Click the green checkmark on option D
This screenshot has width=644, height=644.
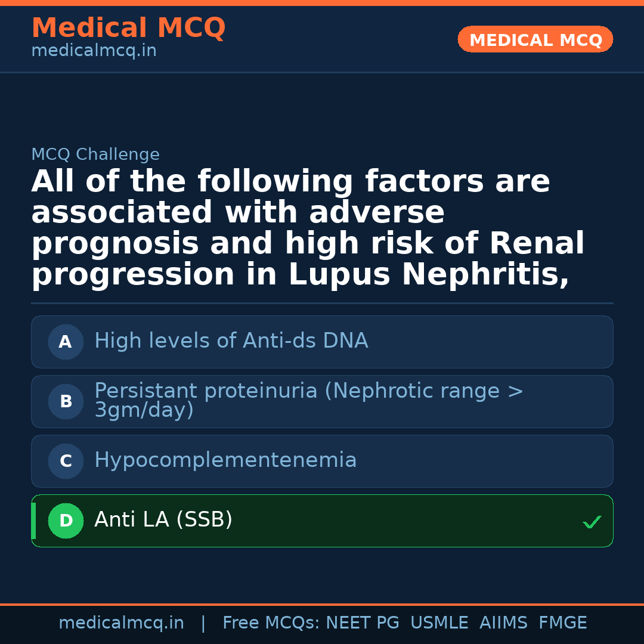click(592, 522)
